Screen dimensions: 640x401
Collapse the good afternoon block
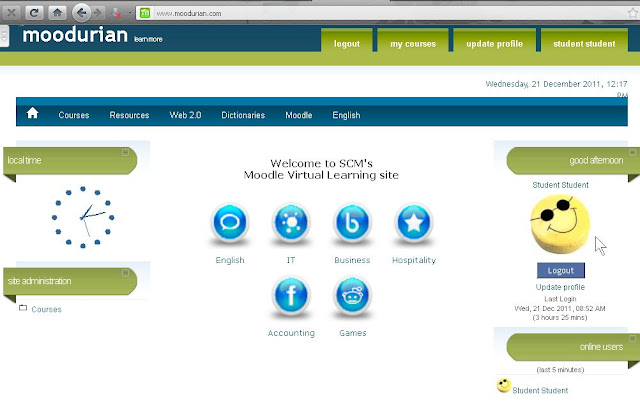coord(632,152)
